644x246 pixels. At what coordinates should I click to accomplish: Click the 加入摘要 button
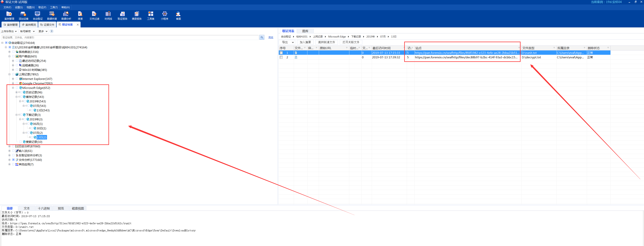coord(305,42)
